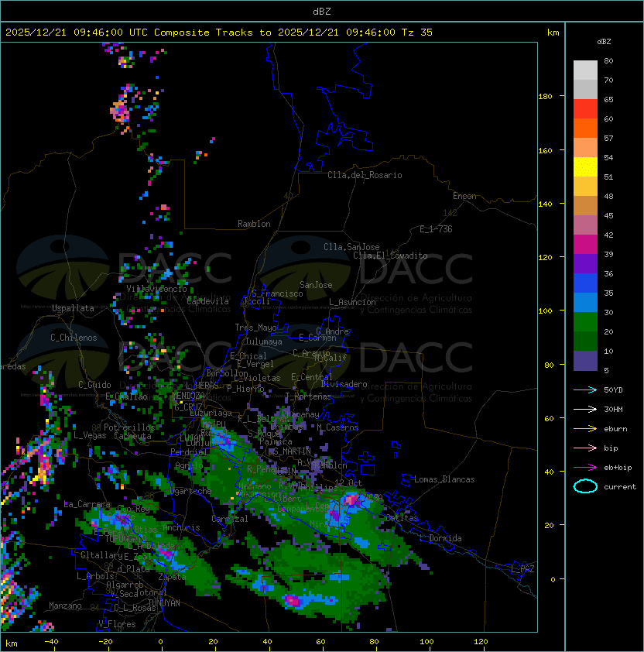Image resolution: width=644 pixels, height=652 pixels.
Task: Select the bright green 20-30 dBZ swatch
Action: [585, 322]
